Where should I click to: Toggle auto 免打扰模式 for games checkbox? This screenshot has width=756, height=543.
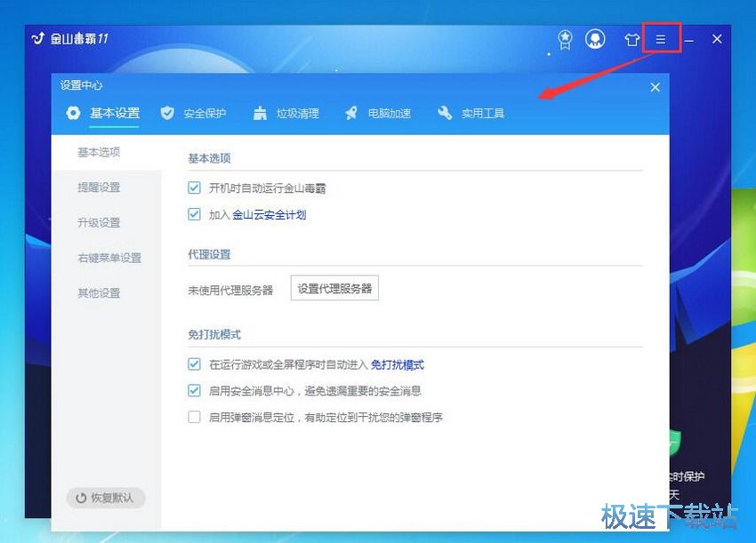194,363
